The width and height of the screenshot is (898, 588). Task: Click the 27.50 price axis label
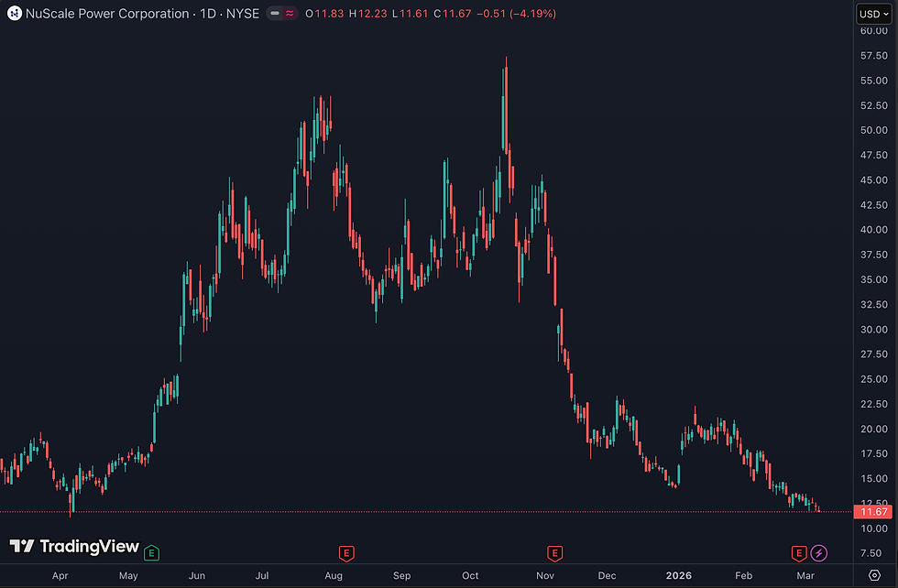click(x=874, y=354)
